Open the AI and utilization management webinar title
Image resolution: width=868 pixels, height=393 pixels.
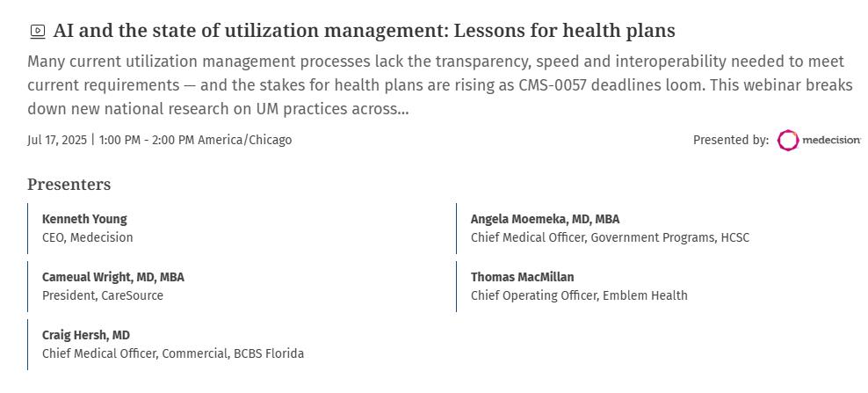[x=364, y=31]
